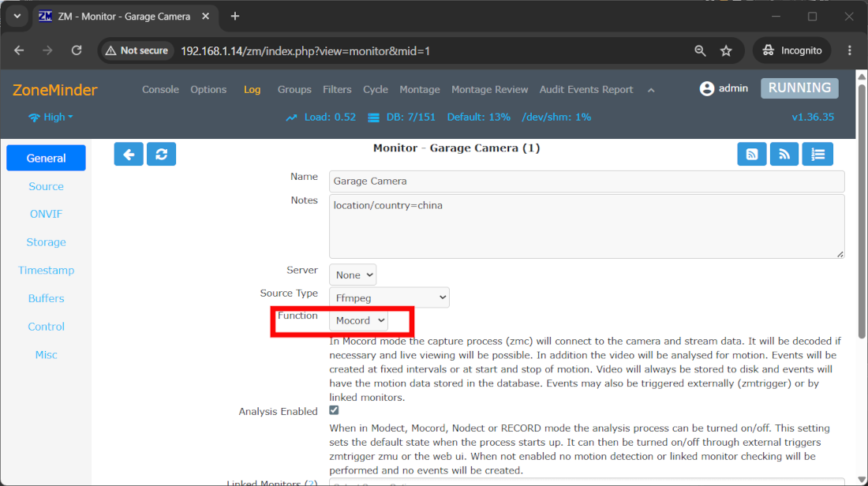Click the /dev/shm: 1% status
Screen dimensions: 868x486
pyautogui.click(x=556, y=118)
